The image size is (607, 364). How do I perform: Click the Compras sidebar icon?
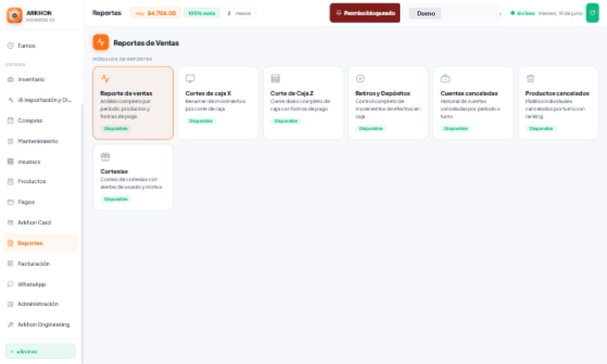(x=11, y=121)
